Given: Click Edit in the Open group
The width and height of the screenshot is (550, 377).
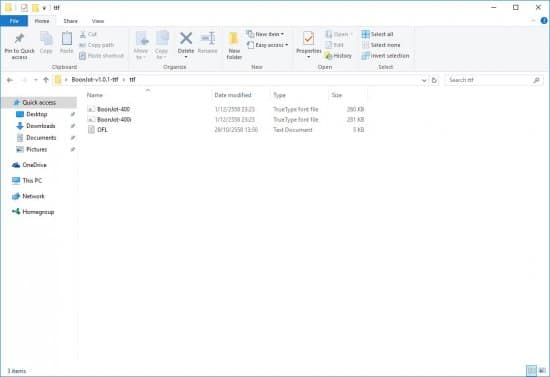Looking at the screenshot, I should [335, 45].
